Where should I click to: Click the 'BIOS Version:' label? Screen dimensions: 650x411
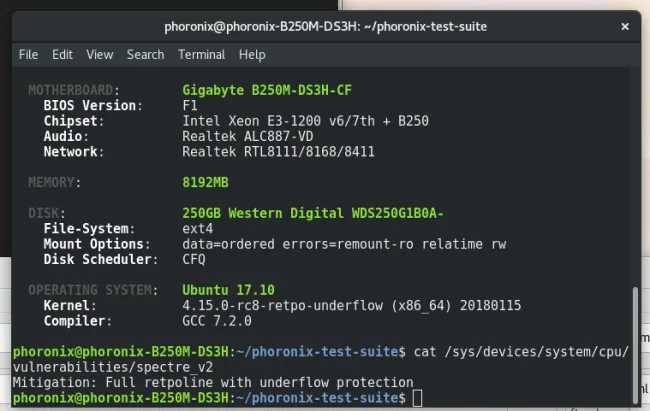93,105
